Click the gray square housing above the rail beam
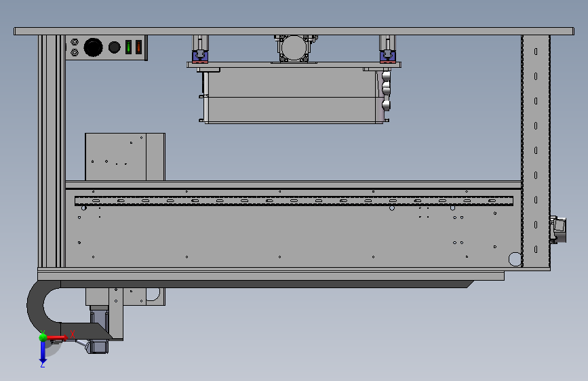Viewport: 588px width, 381px height. [125, 157]
